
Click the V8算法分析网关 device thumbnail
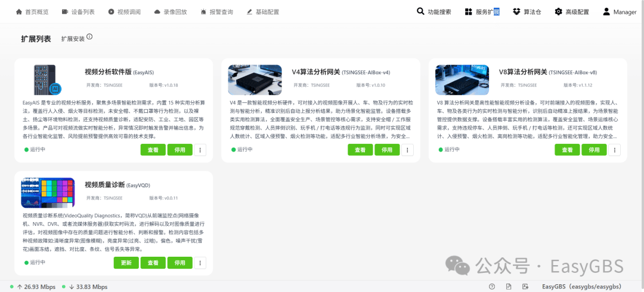(x=462, y=80)
